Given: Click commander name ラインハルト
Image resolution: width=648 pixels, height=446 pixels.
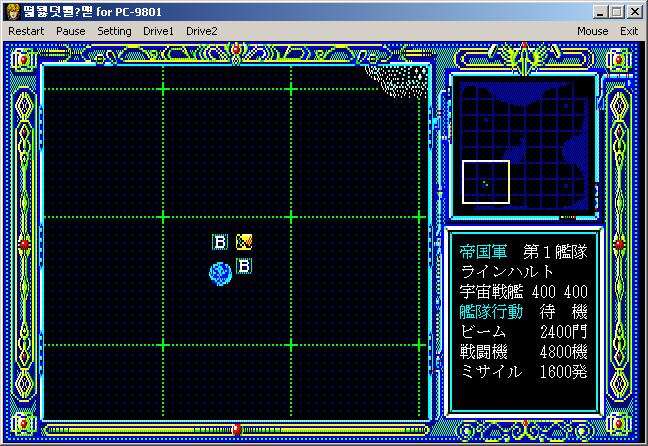Looking at the screenshot, I should click(507, 272).
